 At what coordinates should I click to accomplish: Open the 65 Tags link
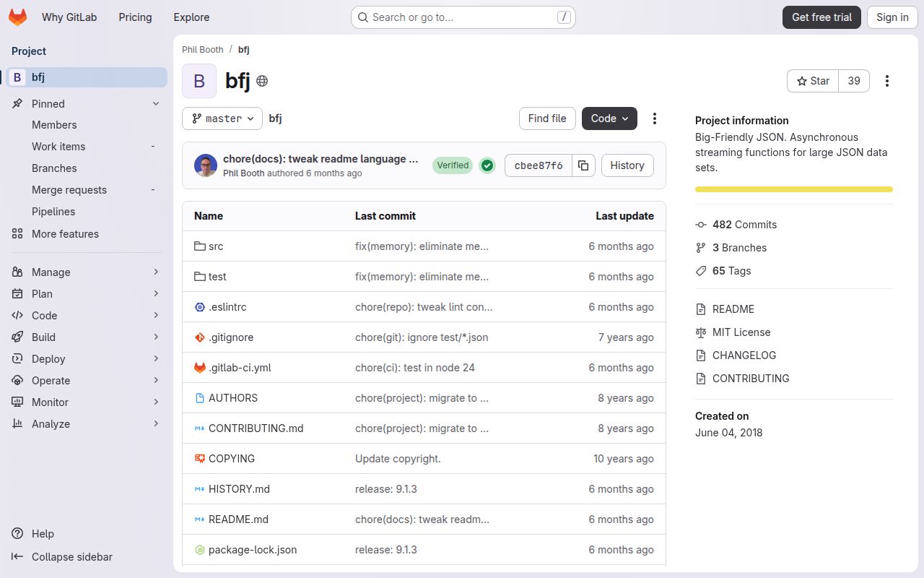click(x=731, y=271)
